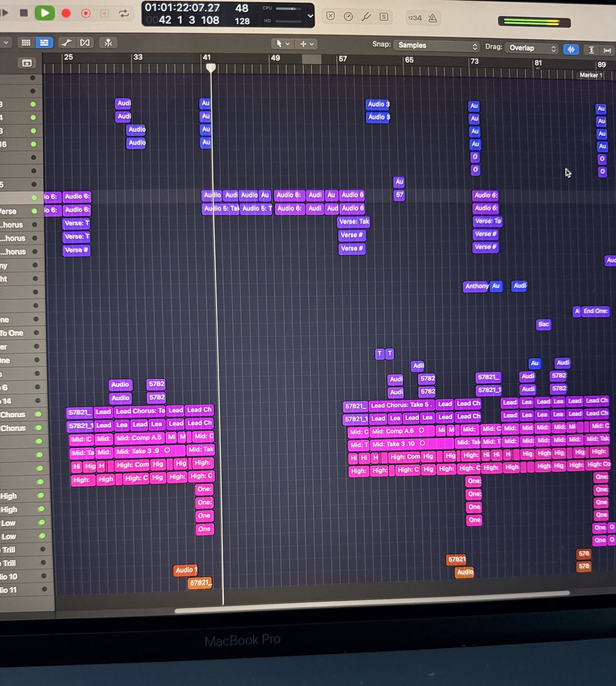This screenshot has height=686, width=616.
Task: Click the sample rate value 48
Action: (242, 8)
